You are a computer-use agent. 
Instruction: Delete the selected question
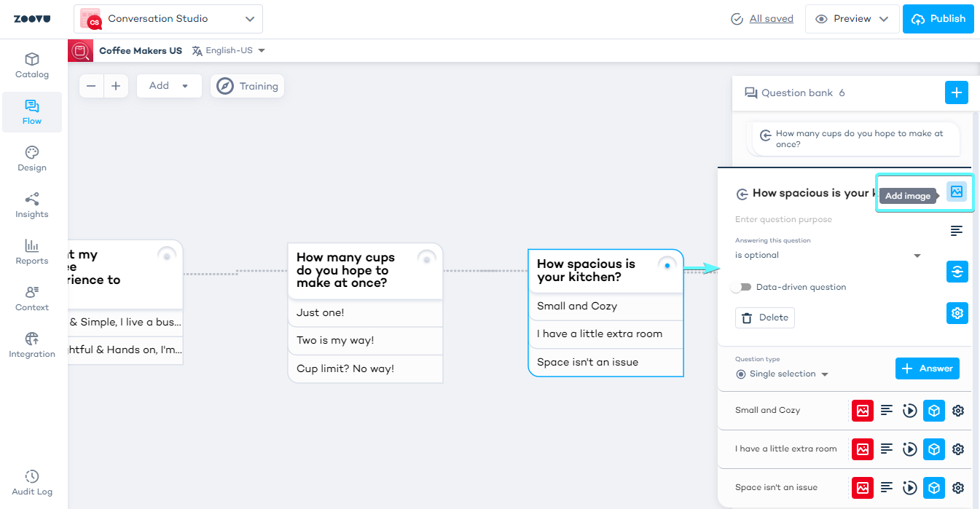tap(764, 317)
